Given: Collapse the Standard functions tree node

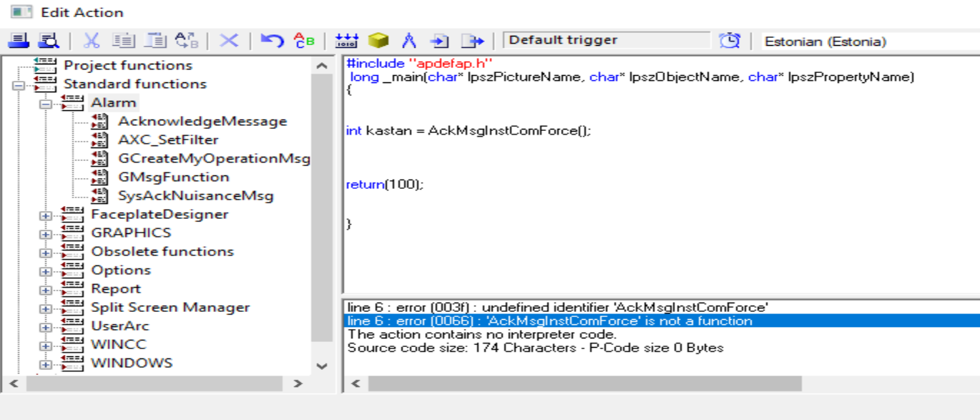Looking at the screenshot, I should point(19,86).
